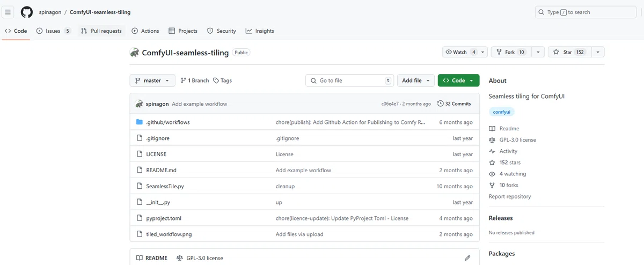The image size is (644, 265).
Task: Open the Add file dropdown
Action: pyautogui.click(x=416, y=80)
